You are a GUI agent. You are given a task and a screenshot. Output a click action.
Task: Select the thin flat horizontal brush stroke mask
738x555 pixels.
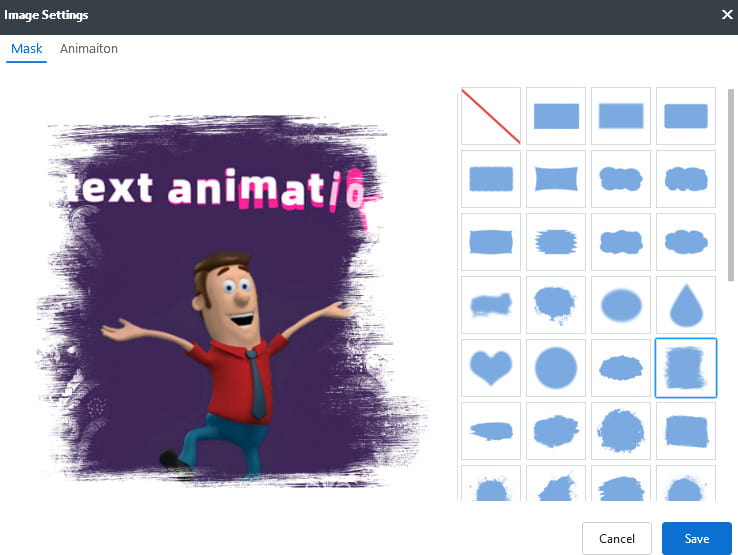[x=491, y=431]
